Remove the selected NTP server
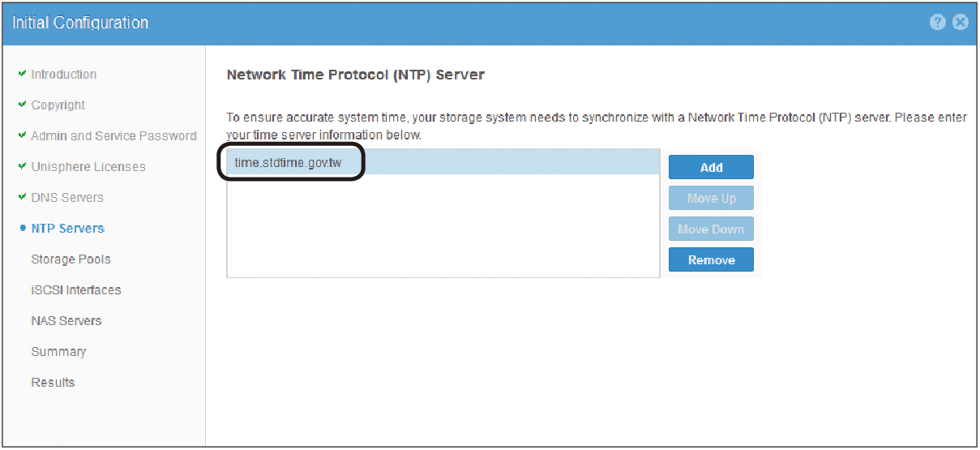Viewport: 980px width, 450px height. [x=711, y=259]
